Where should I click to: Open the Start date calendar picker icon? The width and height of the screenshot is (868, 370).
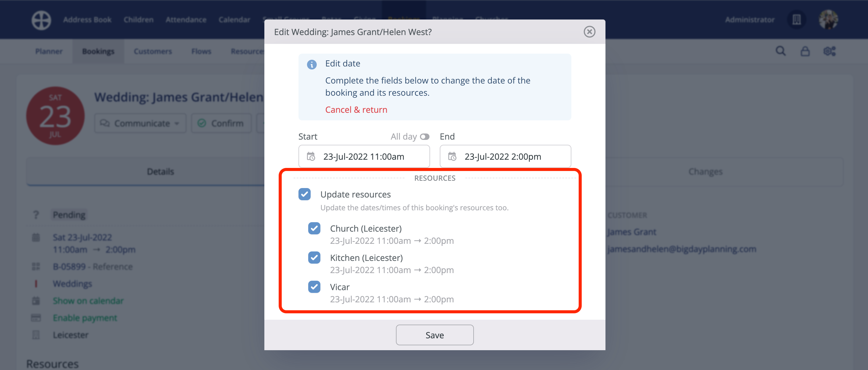[311, 156]
